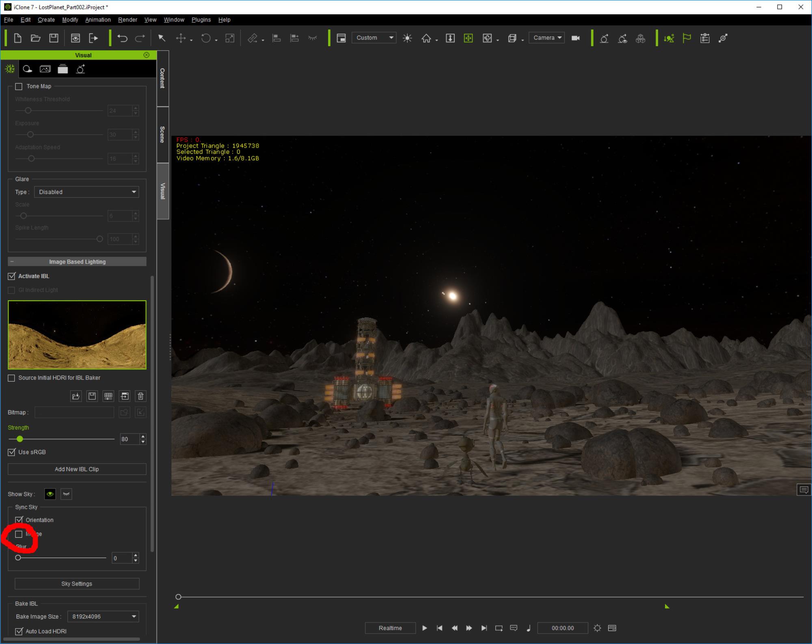The image size is (812, 644).
Task: Open the Animation menu
Action: (x=98, y=19)
